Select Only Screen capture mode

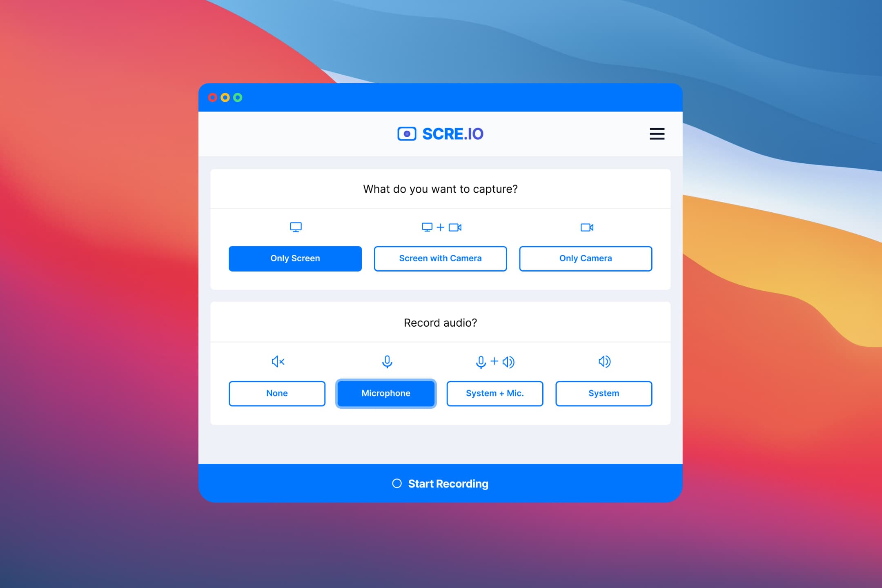[295, 258]
